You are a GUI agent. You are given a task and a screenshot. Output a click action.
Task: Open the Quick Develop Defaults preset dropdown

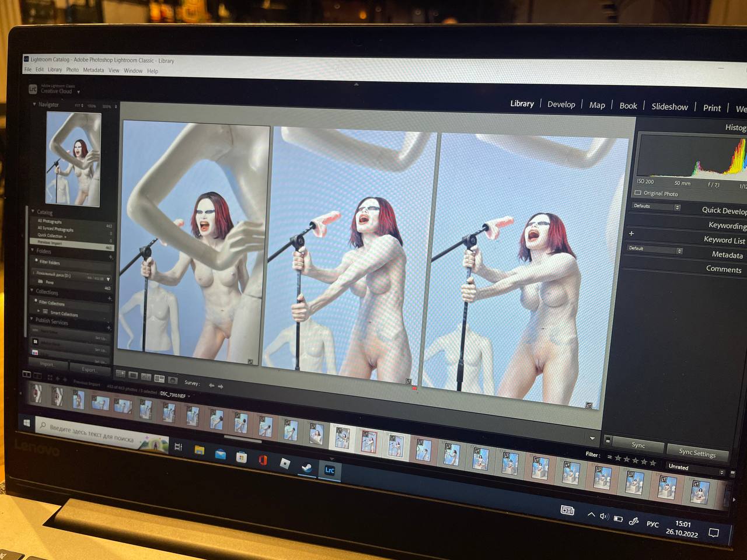tap(657, 206)
